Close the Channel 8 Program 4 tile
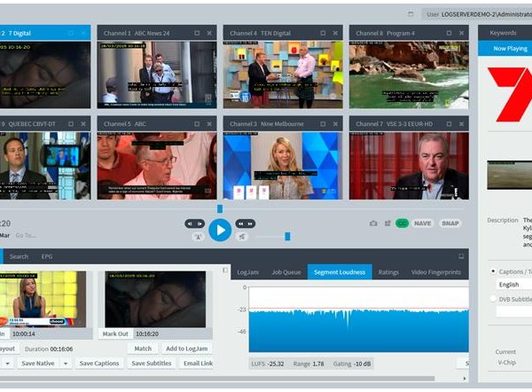The image size is (532, 392). point(461,33)
